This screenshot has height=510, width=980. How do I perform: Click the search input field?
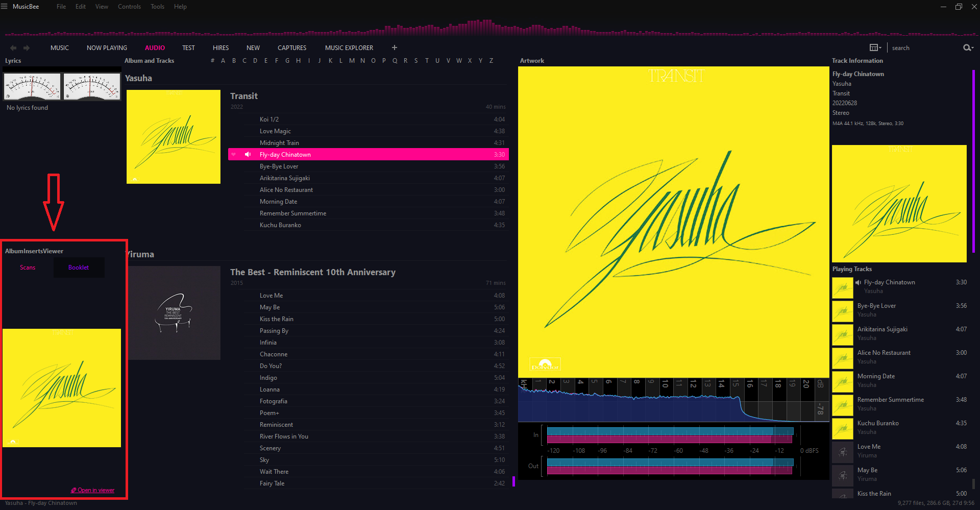tap(924, 48)
